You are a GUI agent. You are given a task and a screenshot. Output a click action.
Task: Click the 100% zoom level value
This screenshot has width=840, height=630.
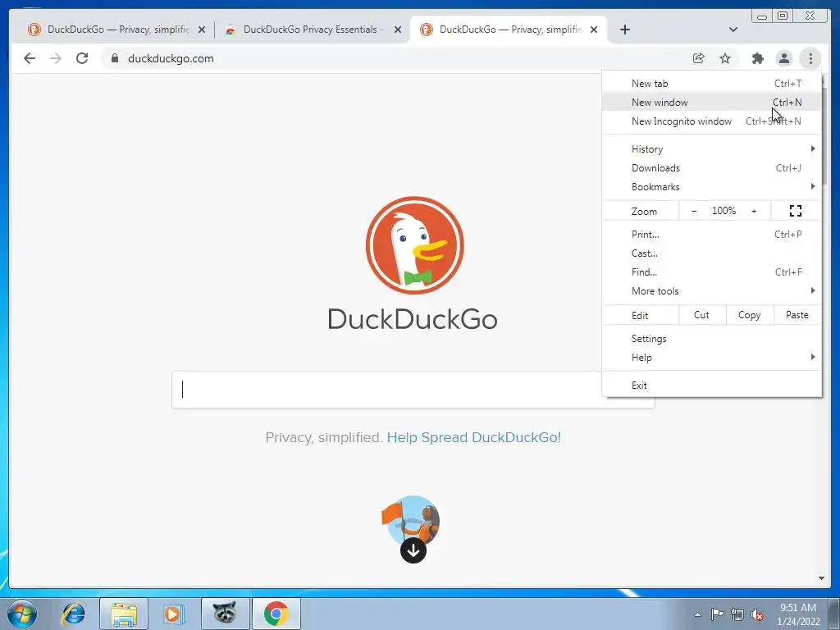coord(724,211)
